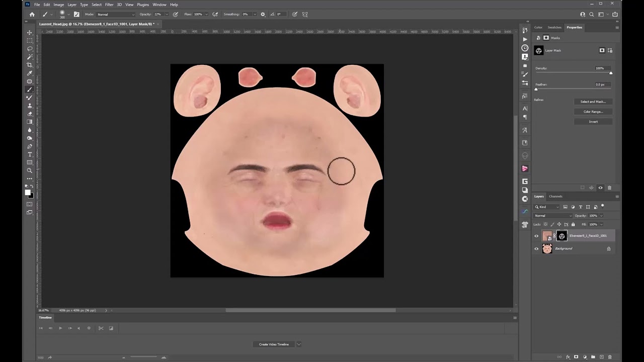Image resolution: width=644 pixels, height=362 pixels.
Task: Click the Invert button
Action: coord(593,122)
